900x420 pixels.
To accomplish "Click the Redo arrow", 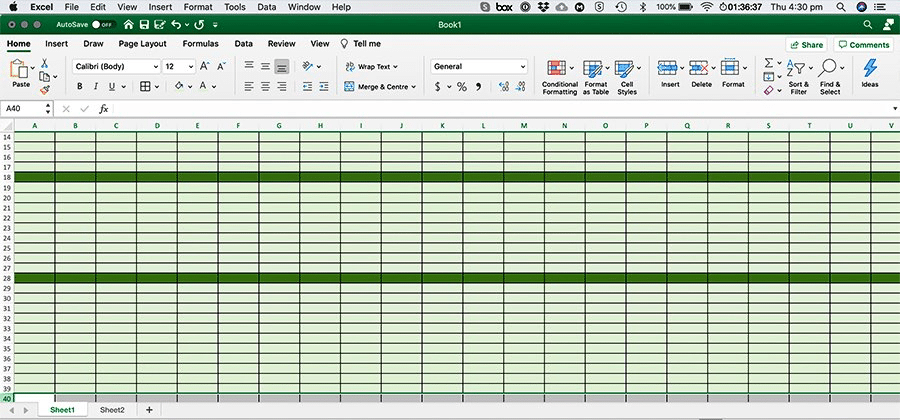I will click(x=199, y=25).
